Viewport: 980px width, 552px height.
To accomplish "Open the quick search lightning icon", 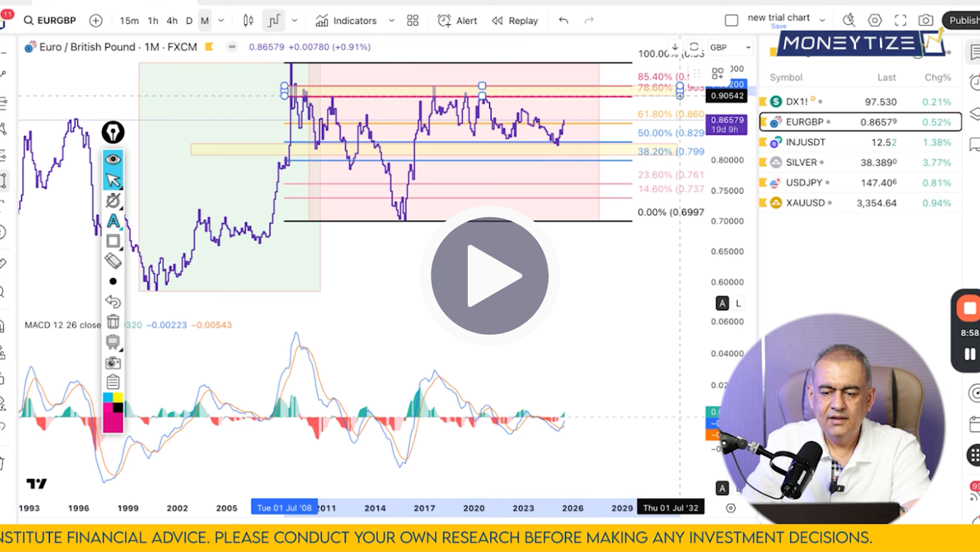I will coord(849,20).
